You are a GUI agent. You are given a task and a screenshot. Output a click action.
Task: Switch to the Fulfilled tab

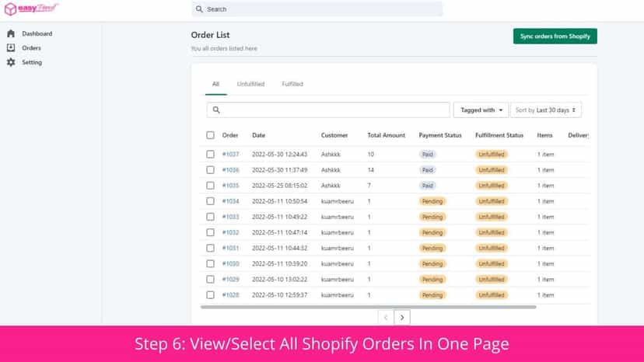click(x=292, y=84)
